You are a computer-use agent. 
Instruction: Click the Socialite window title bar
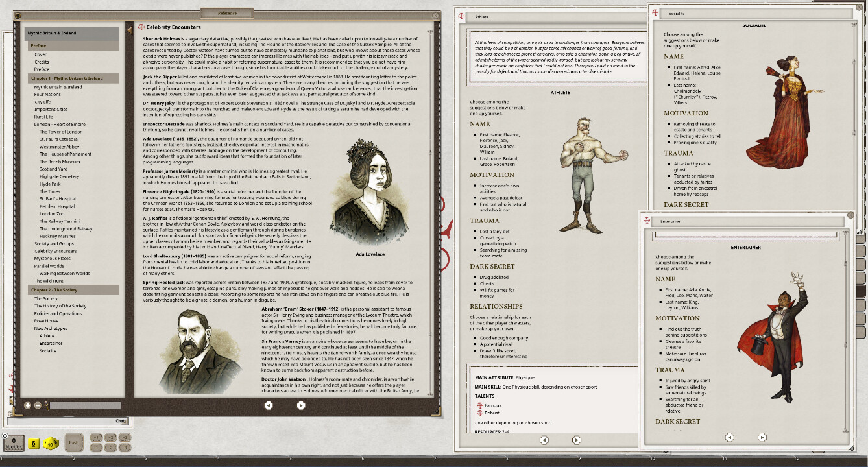pyautogui.click(x=755, y=13)
